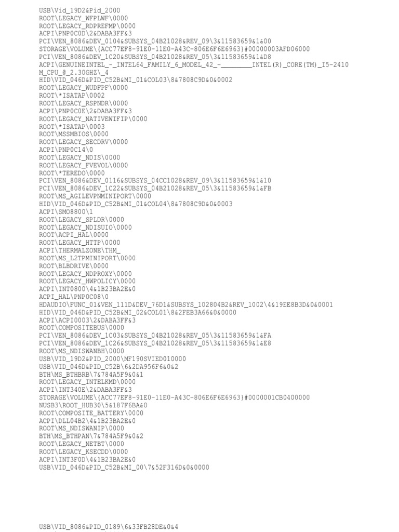
Task: Click the PCI DEV_0116 SUBSYS_04CC1028 line
Action: pyautogui.click(x=155, y=181)
